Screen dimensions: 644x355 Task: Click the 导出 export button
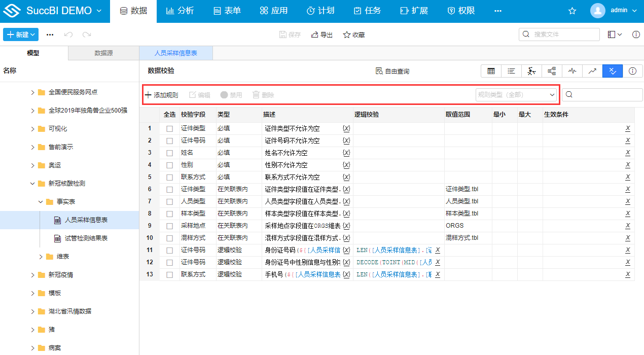click(321, 34)
